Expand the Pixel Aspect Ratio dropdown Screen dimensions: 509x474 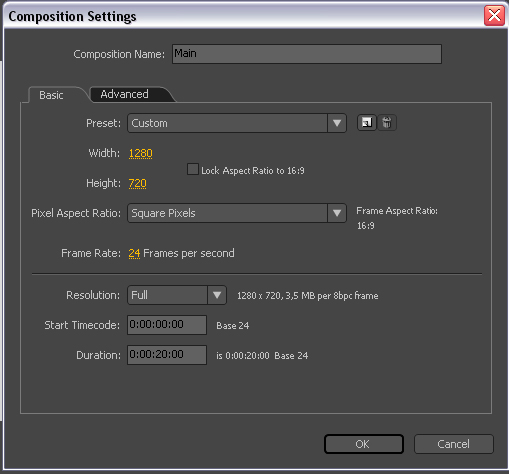tap(337, 213)
